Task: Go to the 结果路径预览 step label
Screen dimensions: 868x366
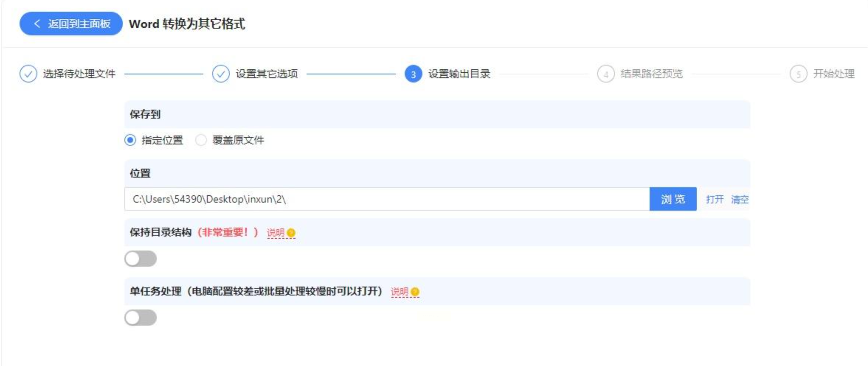Action: click(x=651, y=74)
